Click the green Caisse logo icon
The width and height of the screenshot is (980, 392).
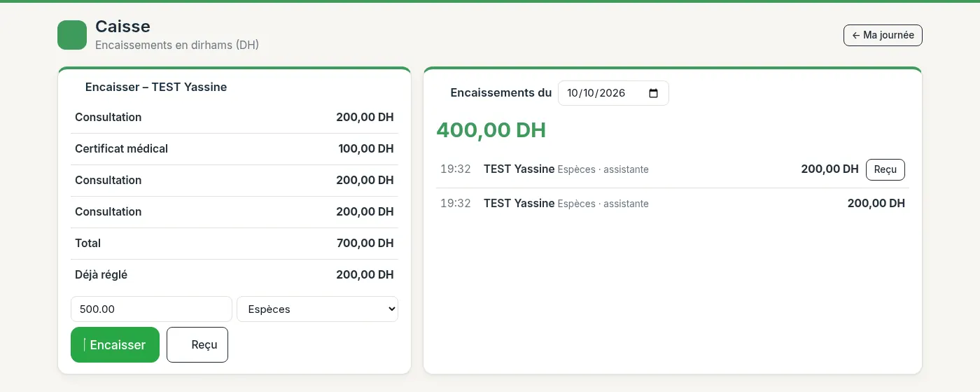pos(72,35)
